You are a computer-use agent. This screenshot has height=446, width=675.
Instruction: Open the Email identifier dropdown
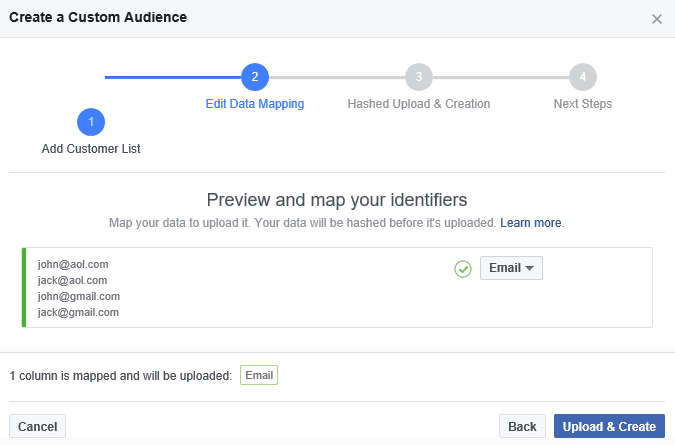[x=511, y=268]
